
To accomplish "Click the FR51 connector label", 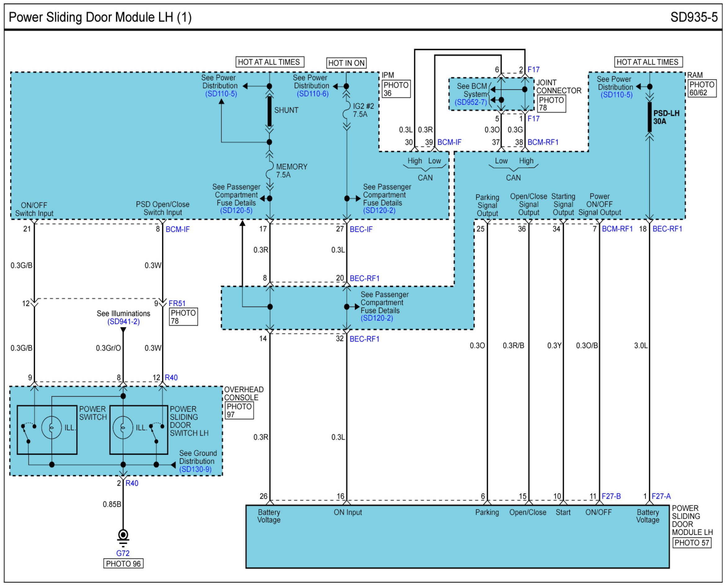I will [x=177, y=303].
